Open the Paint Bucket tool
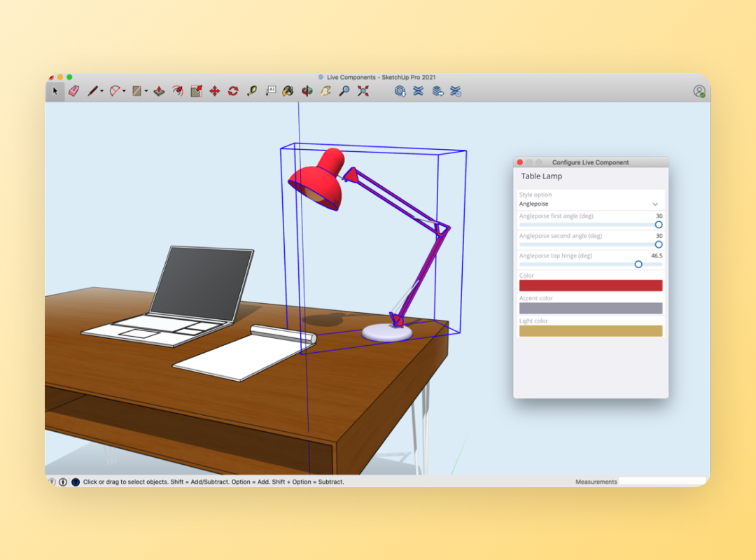The height and width of the screenshot is (560, 756). [288, 91]
